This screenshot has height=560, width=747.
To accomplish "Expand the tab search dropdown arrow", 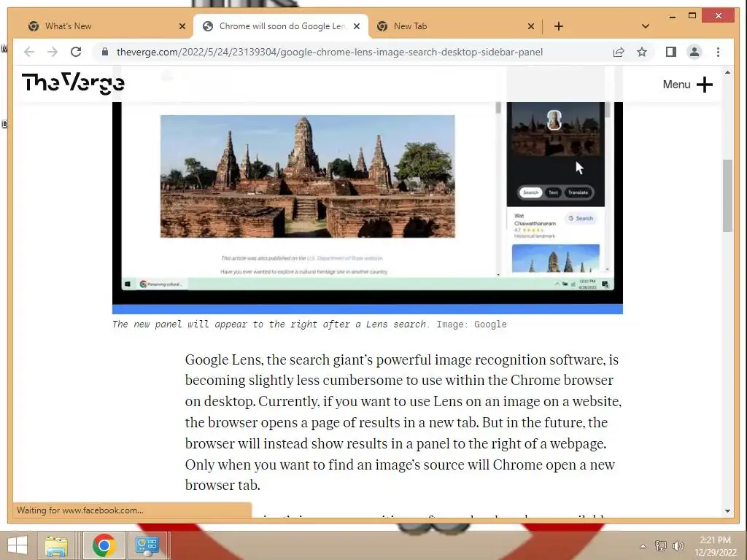I will pos(646,26).
